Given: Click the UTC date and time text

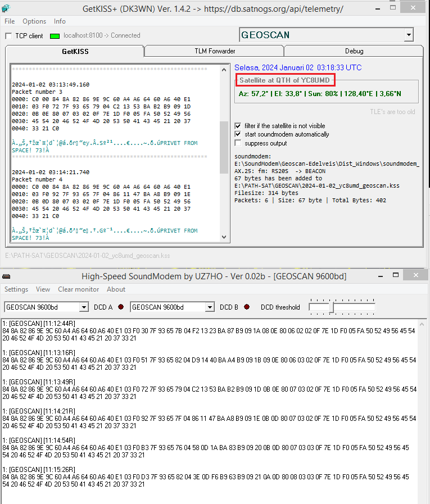Looking at the screenshot, I should coord(298,67).
